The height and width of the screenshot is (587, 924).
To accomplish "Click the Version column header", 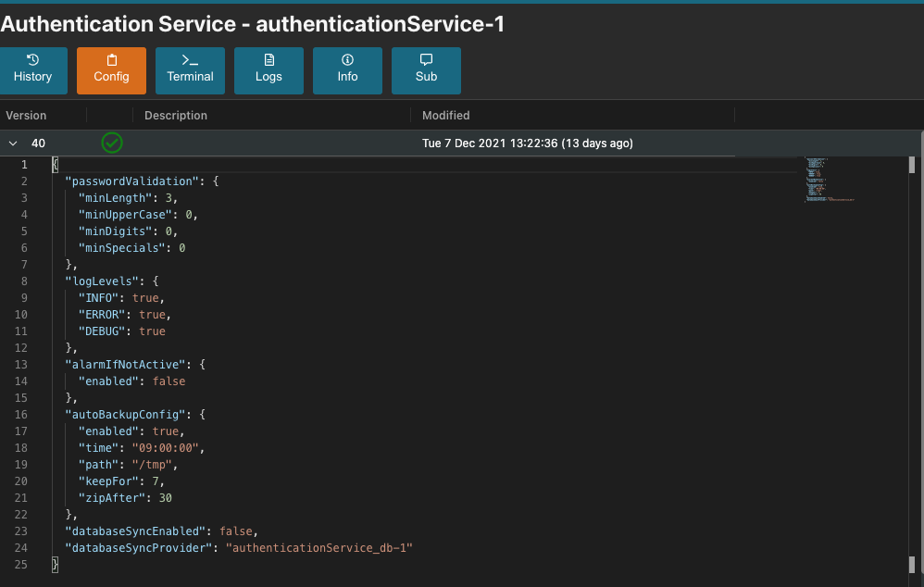I will tap(26, 116).
